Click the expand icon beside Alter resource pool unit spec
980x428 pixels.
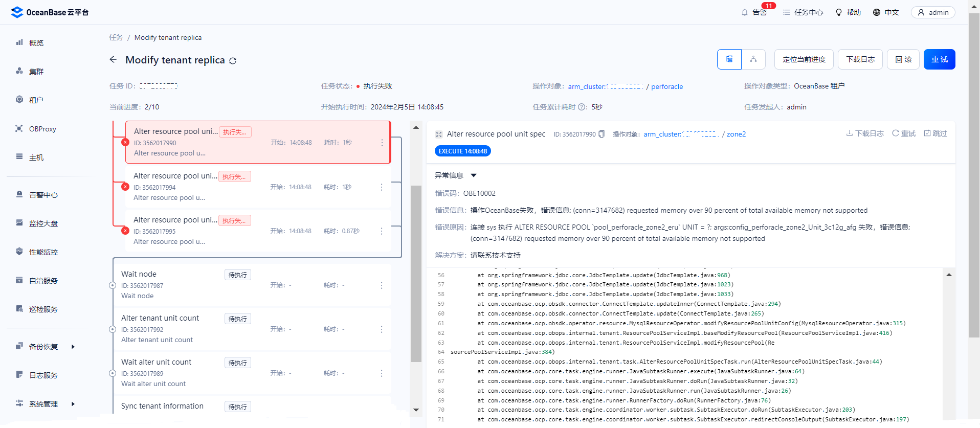click(x=438, y=134)
